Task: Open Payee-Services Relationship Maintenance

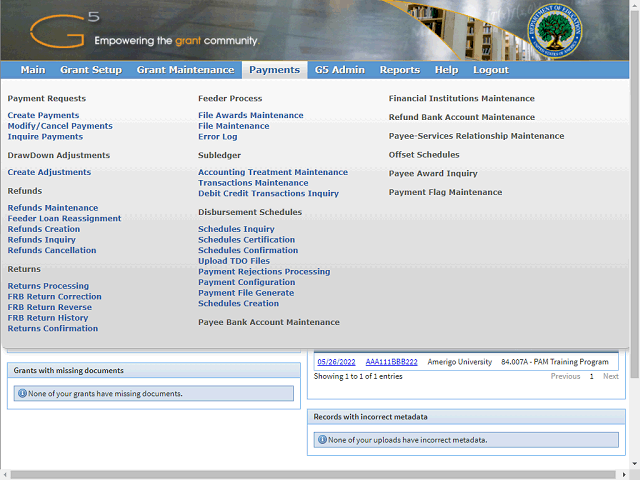Action: pyautogui.click(x=476, y=136)
